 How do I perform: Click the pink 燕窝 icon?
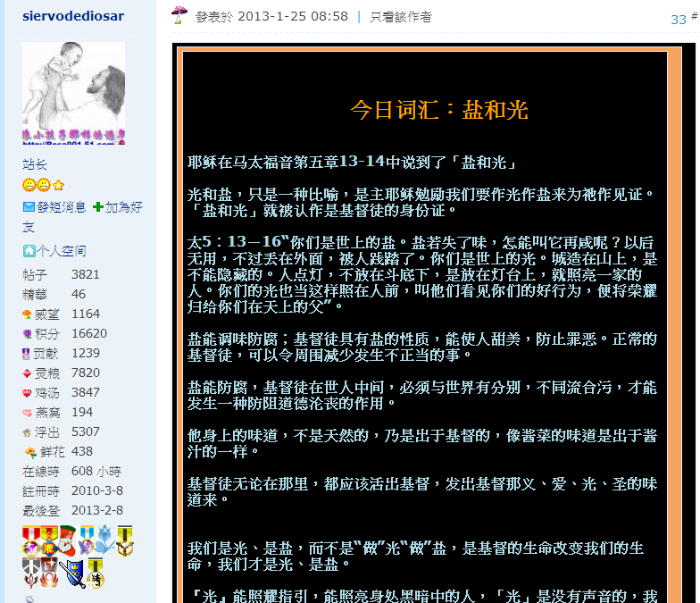[27, 413]
